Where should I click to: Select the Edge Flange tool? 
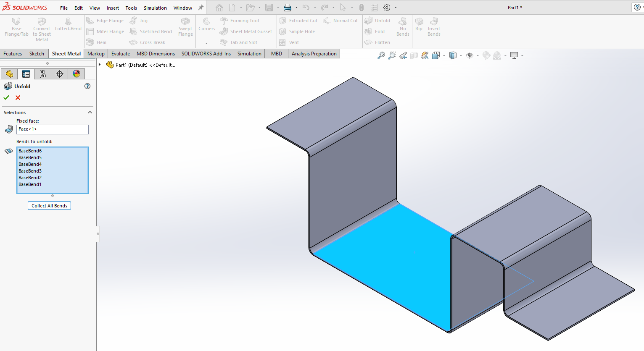(x=105, y=21)
